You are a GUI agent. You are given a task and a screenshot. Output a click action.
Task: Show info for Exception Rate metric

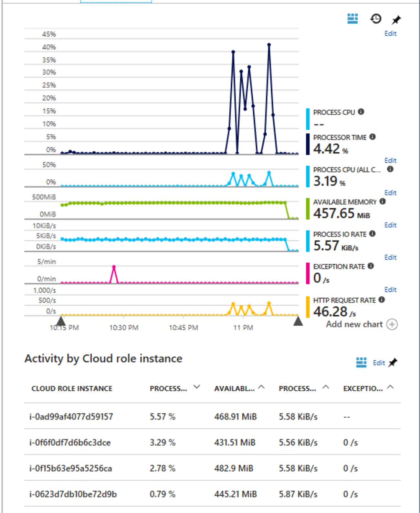click(x=371, y=266)
